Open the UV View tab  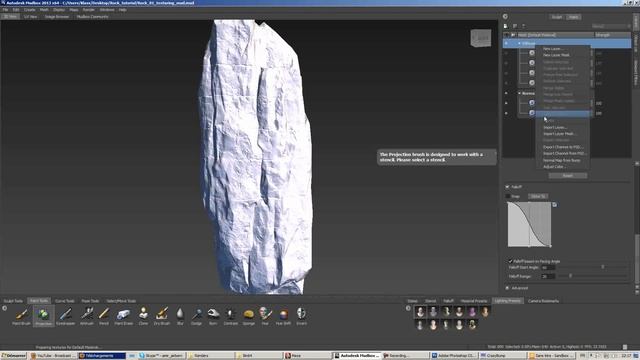pos(31,17)
